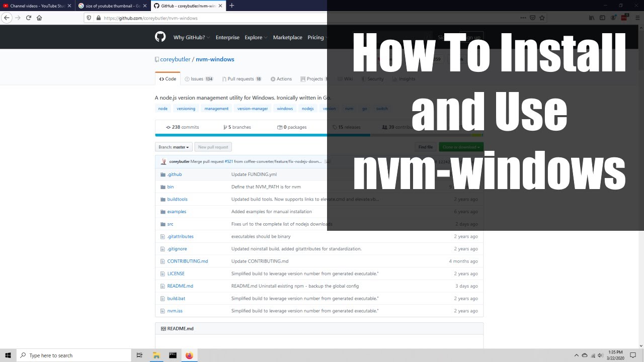Go back with the browser back arrow

[x=7, y=18]
